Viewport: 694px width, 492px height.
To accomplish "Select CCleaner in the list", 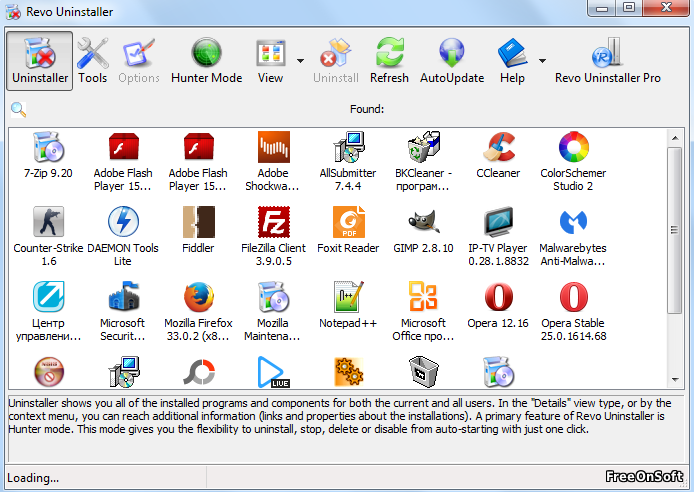I will pos(498,155).
